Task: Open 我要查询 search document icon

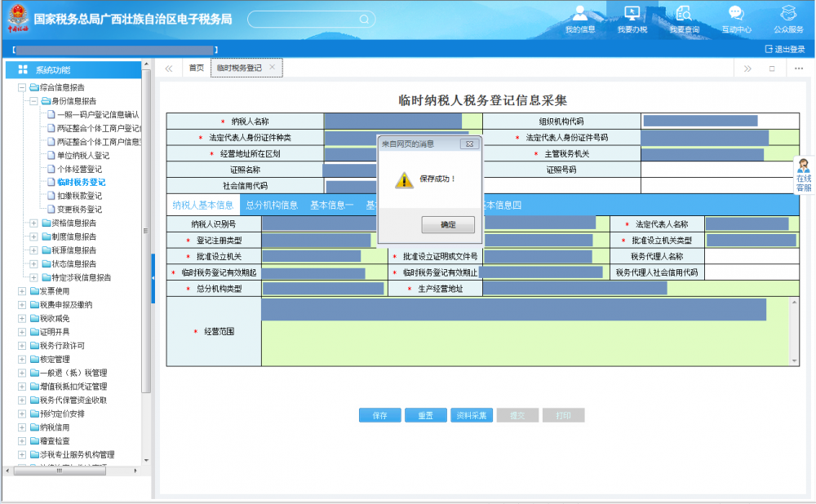Action: point(684,14)
